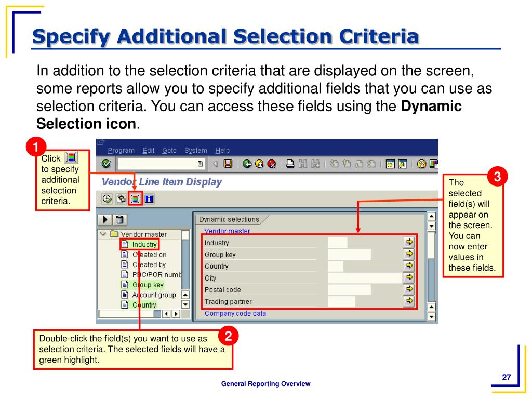Click the multiple selection arrow for Trading partner
The image size is (532, 399).
409,301
